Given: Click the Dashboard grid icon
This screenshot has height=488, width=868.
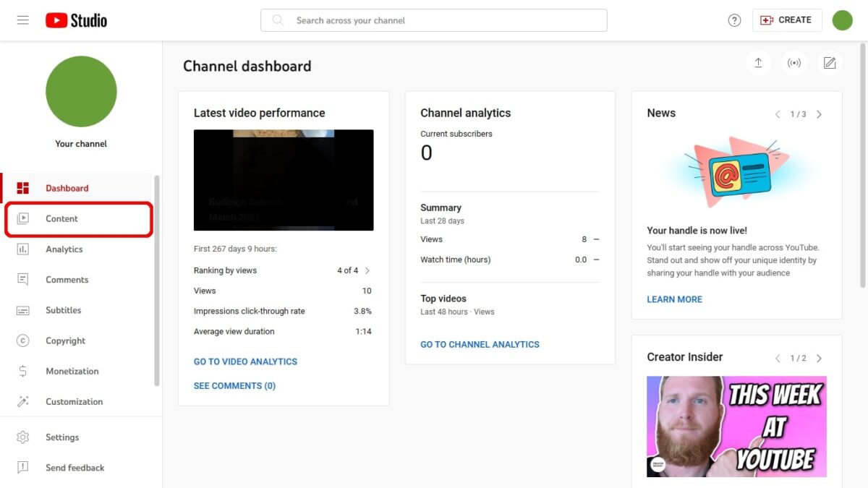Looking at the screenshot, I should click(23, 188).
